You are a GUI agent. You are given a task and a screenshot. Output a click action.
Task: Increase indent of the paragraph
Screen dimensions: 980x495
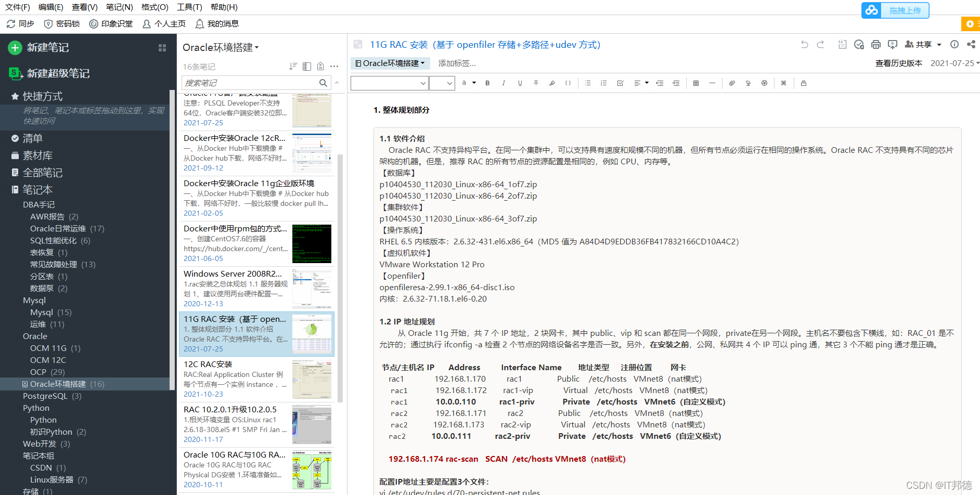point(676,83)
